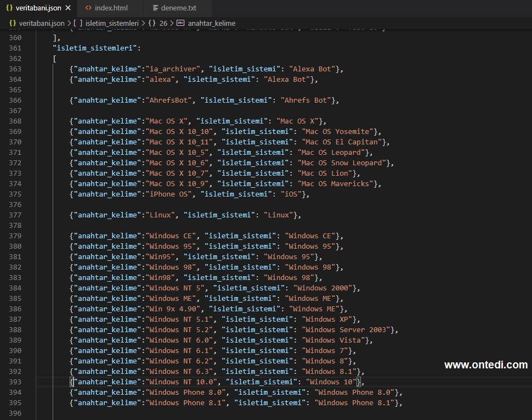Click "Windows Phone 8.1" value on line 395

[354, 403]
